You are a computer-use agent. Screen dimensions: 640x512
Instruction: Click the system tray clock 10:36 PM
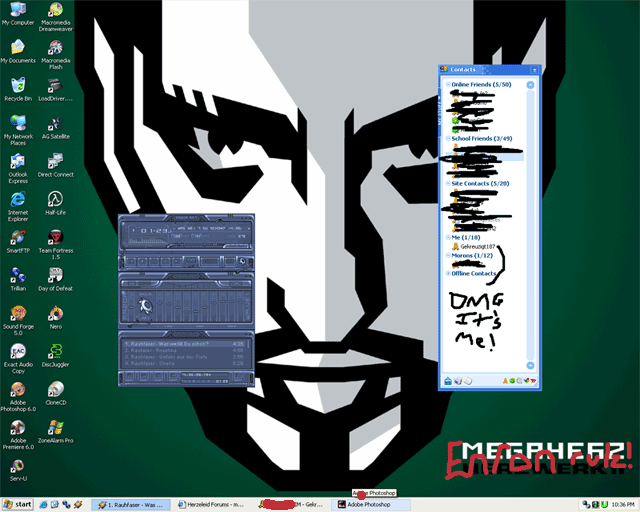pyautogui.click(x=623, y=505)
